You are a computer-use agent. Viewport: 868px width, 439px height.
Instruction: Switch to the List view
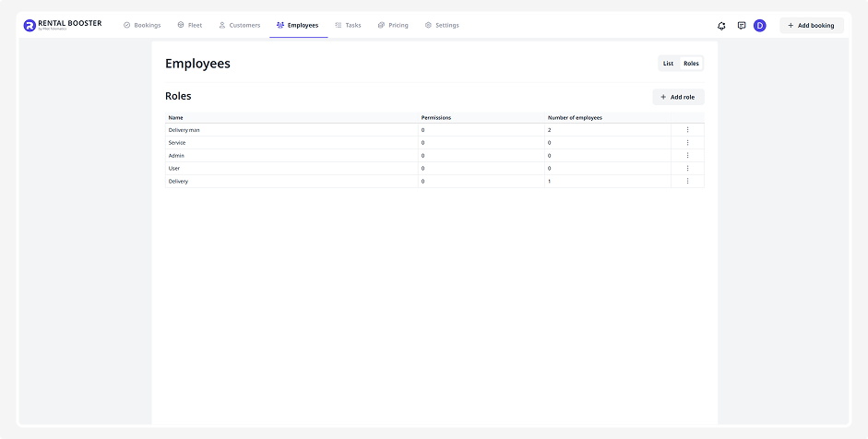[668, 64]
